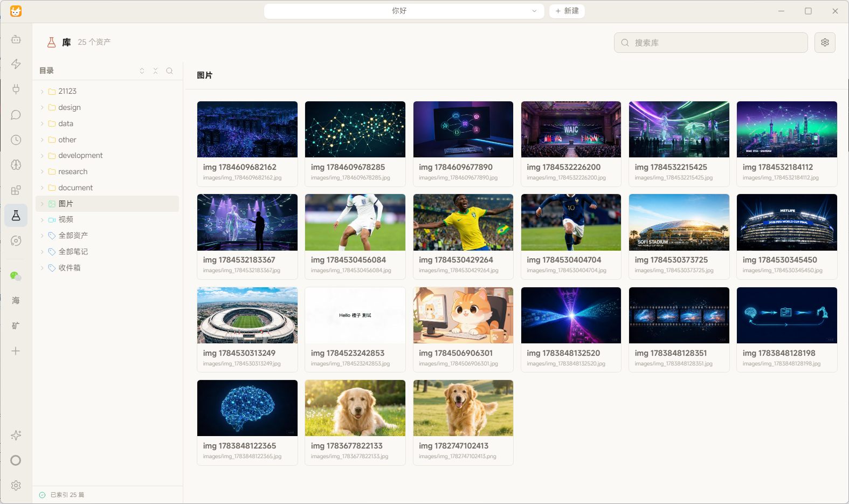849x504 pixels.
Task: Click the 矿 sidebar shortcut
Action: point(16,326)
